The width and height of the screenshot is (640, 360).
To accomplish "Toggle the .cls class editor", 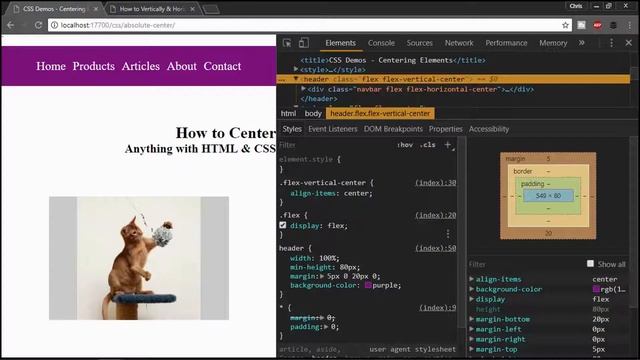I will (x=428, y=145).
